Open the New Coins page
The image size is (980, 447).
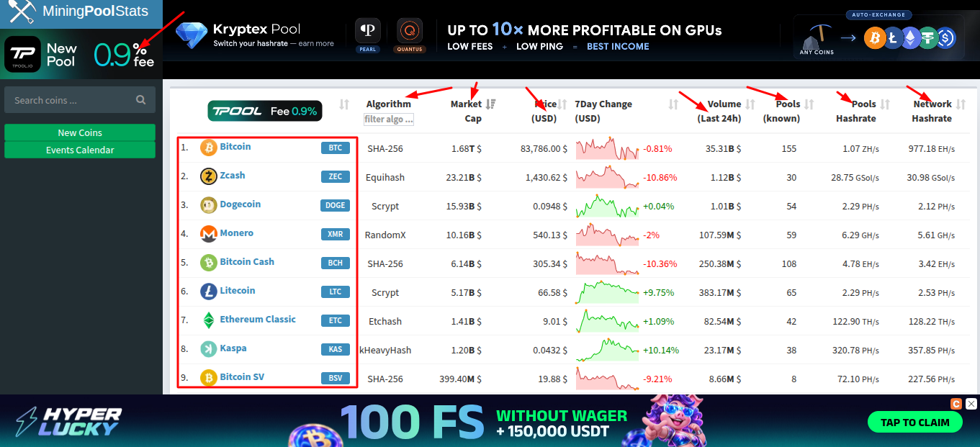(80, 132)
